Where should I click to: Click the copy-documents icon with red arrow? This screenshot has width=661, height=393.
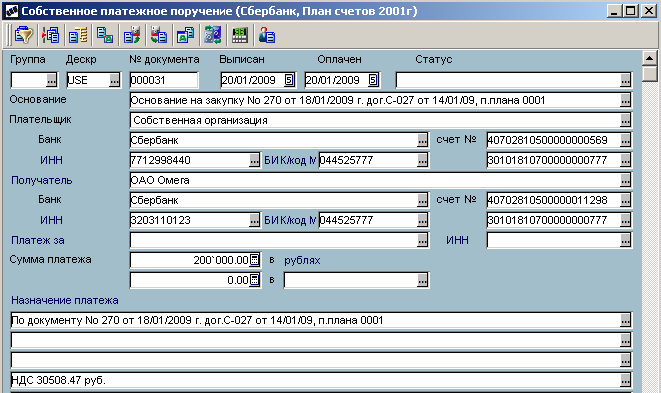tap(51, 35)
